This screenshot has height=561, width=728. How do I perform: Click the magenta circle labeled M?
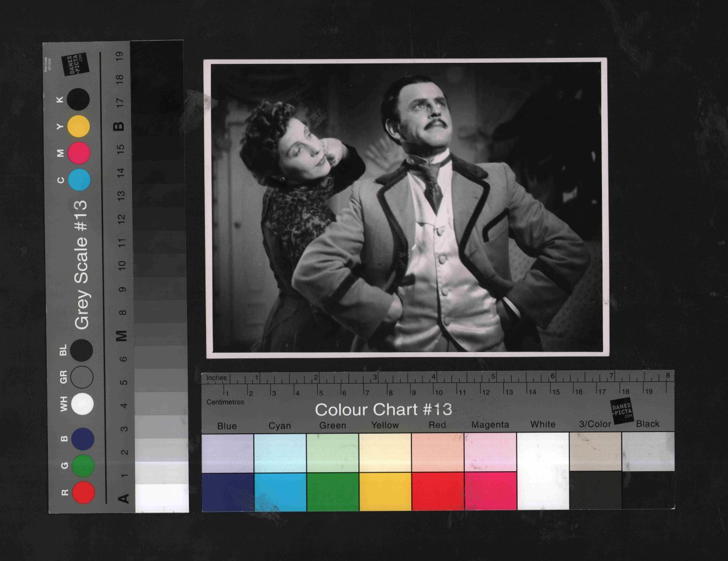click(x=79, y=153)
